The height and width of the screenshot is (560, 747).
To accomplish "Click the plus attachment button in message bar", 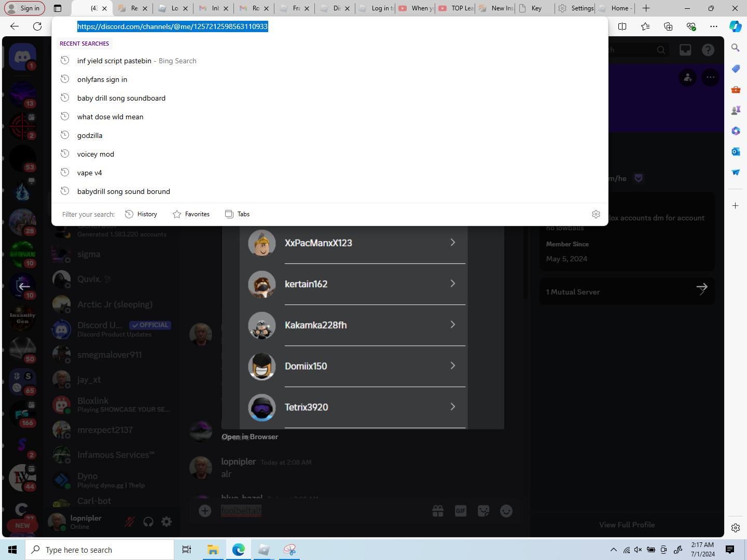I will pos(205,511).
